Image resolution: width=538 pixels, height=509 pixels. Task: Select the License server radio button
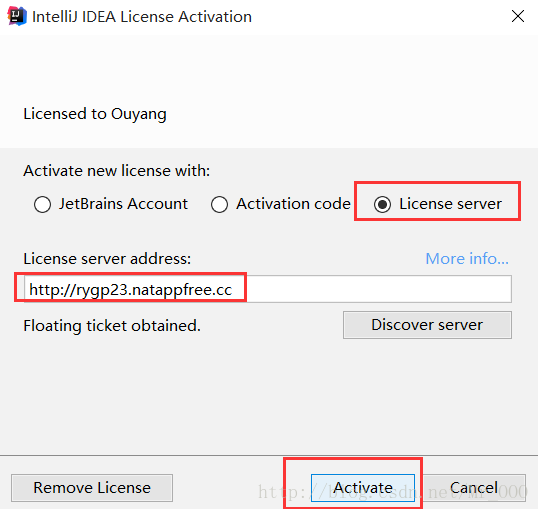tap(383, 204)
